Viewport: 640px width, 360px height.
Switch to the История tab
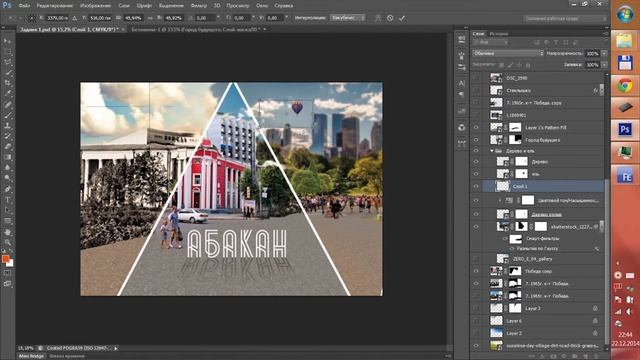tap(499, 33)
